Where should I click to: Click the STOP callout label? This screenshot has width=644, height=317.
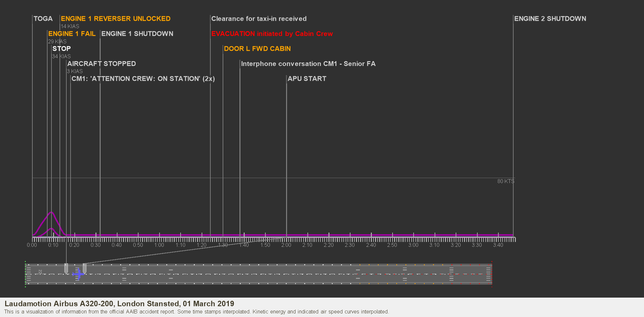coord(61,49)
